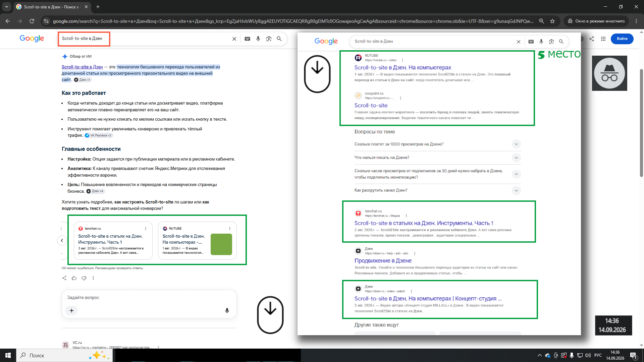Screen dimensions: 644x362
Task: Open Windows Start menu
Action: (8, 355)
